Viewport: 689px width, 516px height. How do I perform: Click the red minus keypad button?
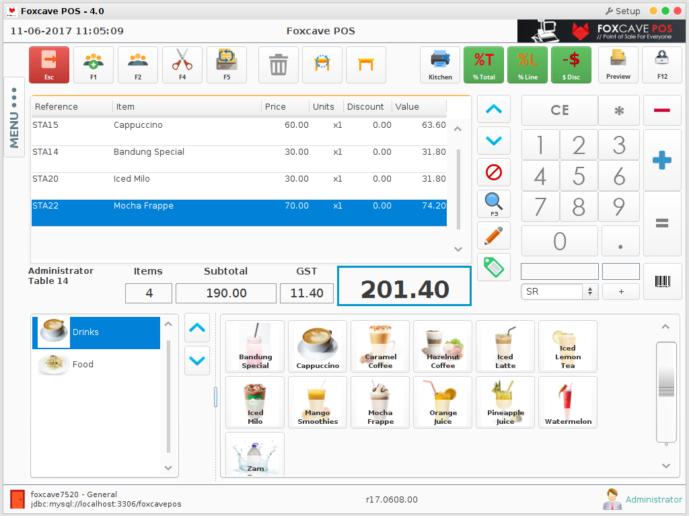(x=662, y=110)
